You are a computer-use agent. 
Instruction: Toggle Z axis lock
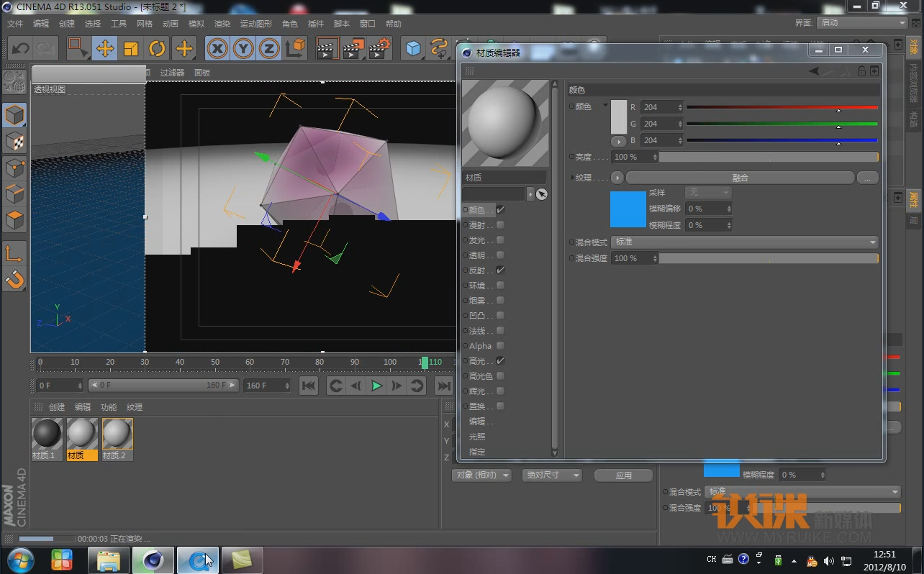pyautogui.click(x=269, y=49)
